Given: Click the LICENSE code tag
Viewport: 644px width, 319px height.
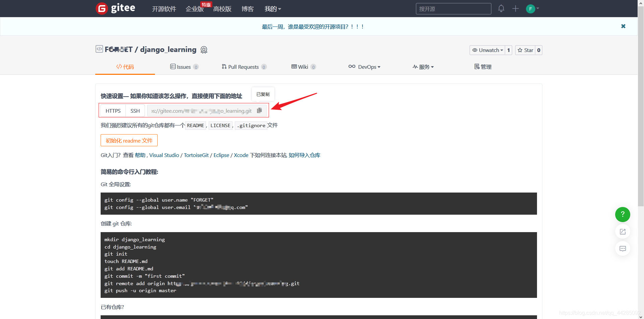Looking at the screenshot, I should [x=220, y=125].
